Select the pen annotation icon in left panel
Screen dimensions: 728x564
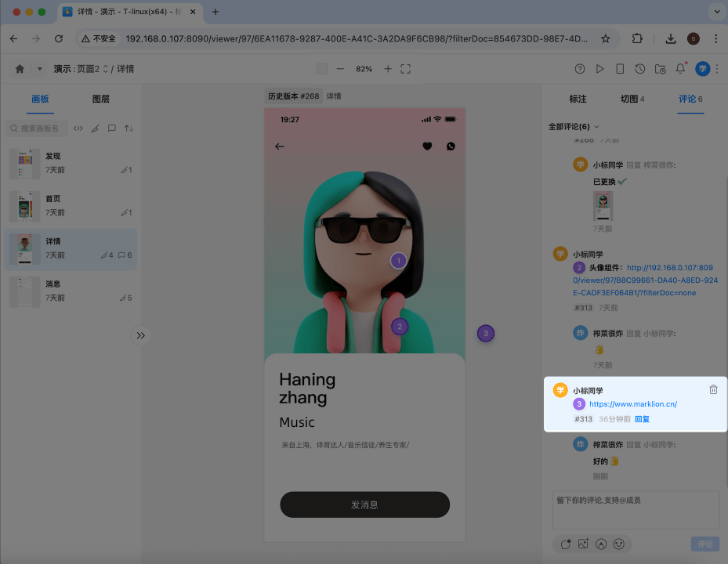[96, 128]
